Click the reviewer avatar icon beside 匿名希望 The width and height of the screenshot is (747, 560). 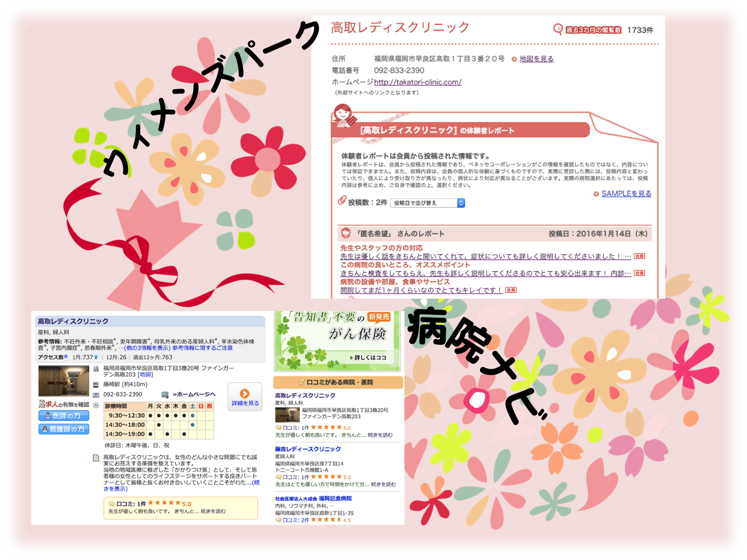[x=346, y=233]
